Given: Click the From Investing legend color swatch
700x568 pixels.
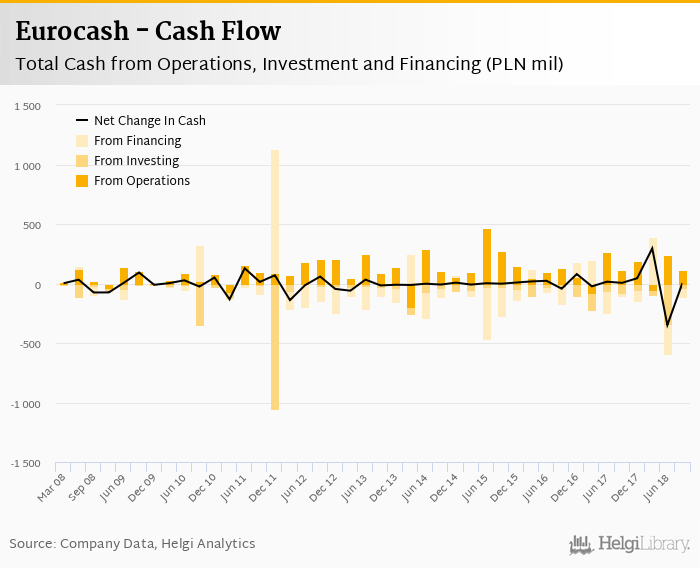Looking at the screenshot, I should click(x=84, y=161).
